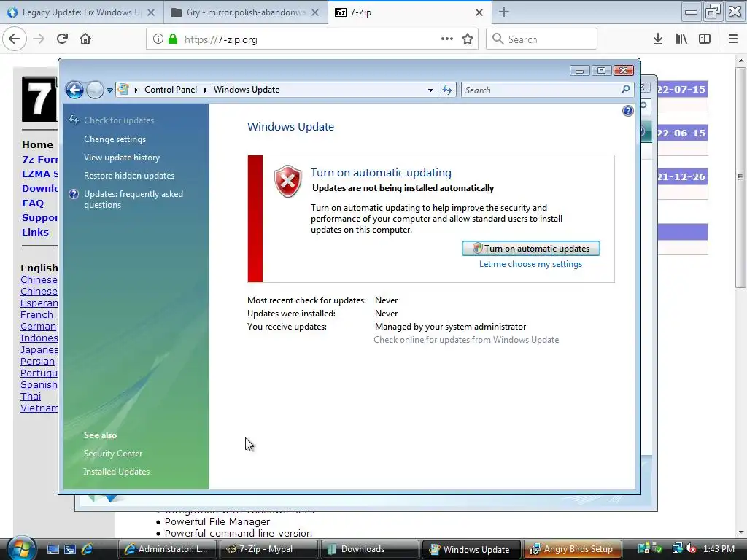Click the red shield error icon
This screenshot has width=747, height=560.
pyautogui.click(x=287, y=181)
